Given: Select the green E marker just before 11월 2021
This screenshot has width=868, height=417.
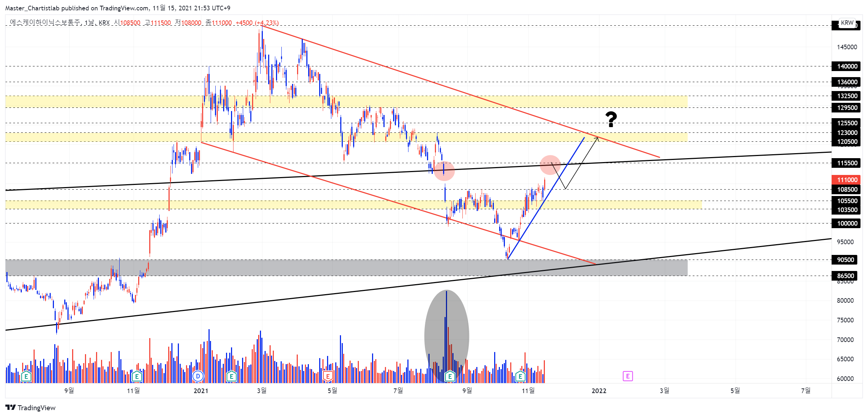Looking at the screenshot, I should (520, 376).
